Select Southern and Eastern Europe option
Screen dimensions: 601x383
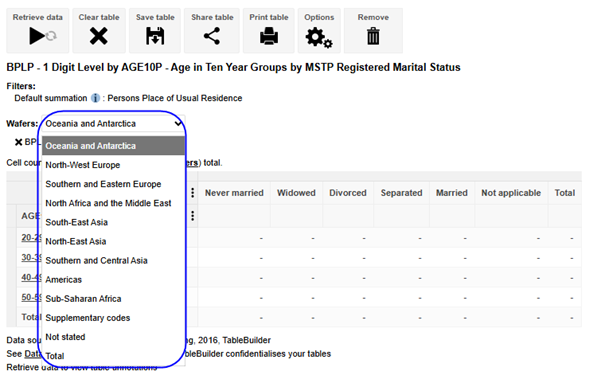[x=113, y=184]
